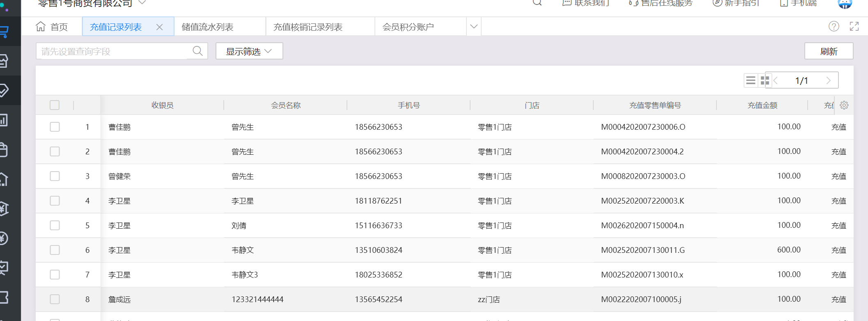Expand the 显示筛选 filter dropdown

pos(249,51)
